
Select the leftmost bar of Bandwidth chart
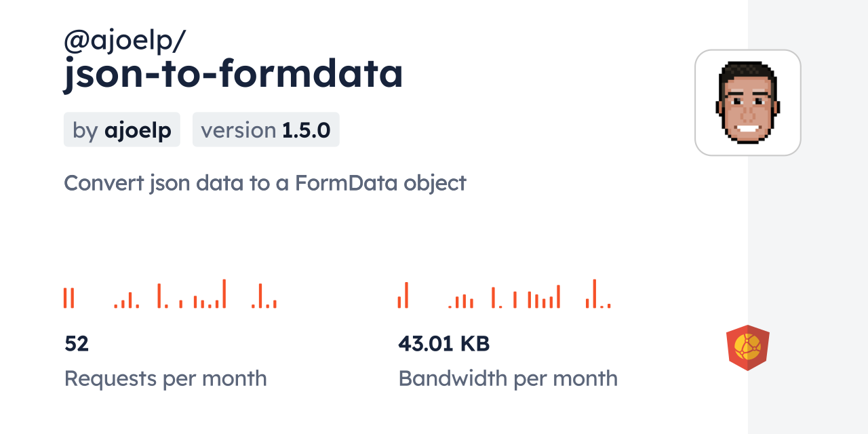[399, 302]
